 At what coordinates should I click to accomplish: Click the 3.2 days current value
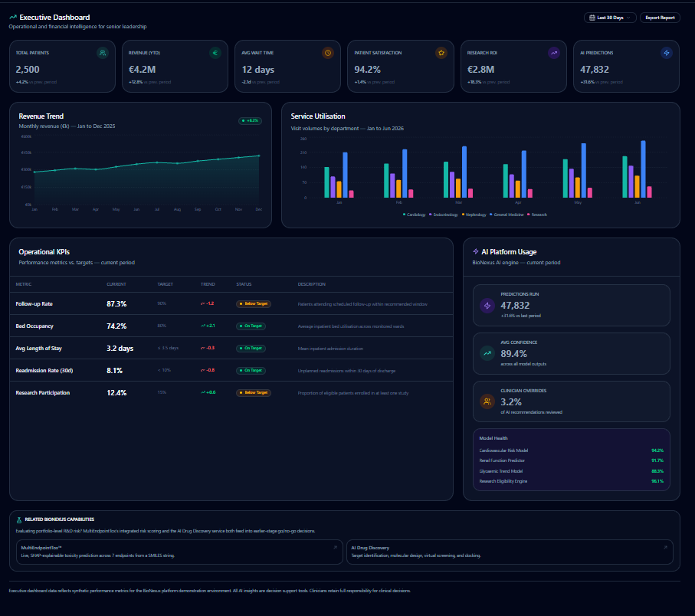(120, 349)
